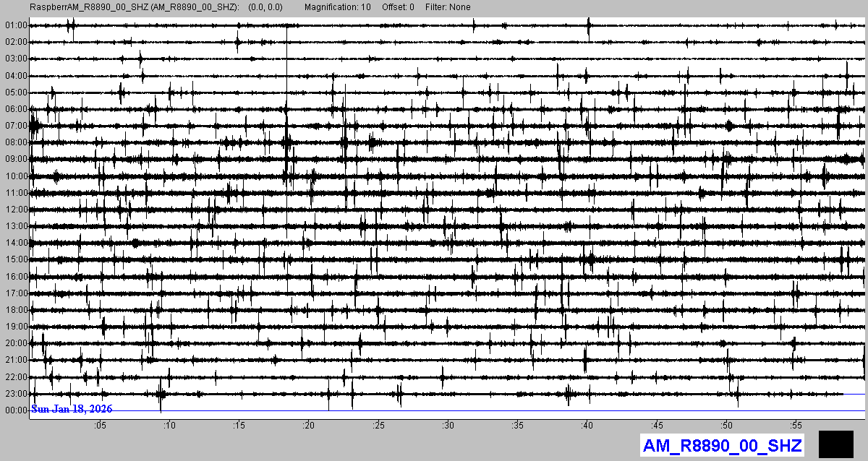Viewport: 868px width, 461px height.
Task: Click the black square beside station label
Action: (836, 444)
